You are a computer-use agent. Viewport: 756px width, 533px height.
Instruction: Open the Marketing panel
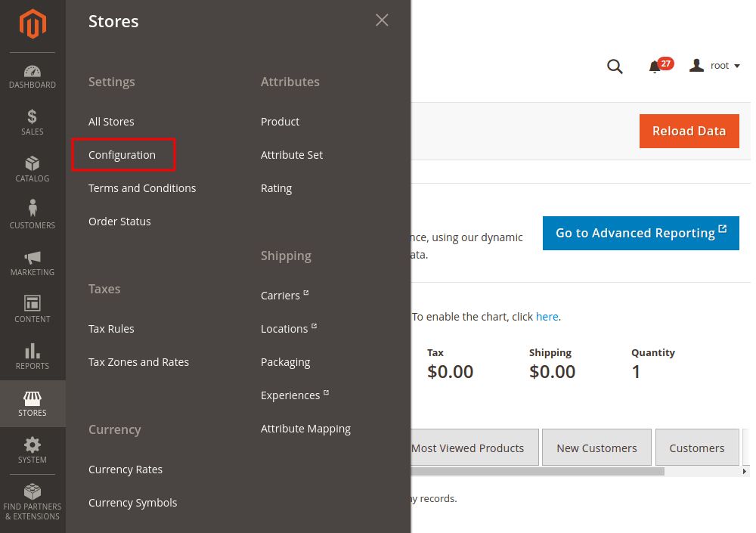click(x=32, y=263)
